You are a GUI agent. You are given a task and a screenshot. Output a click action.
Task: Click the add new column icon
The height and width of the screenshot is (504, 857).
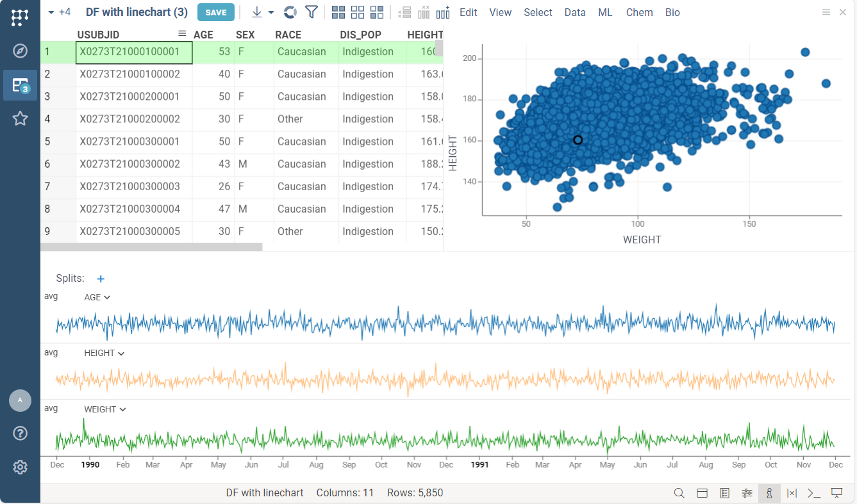click(443, 12)
